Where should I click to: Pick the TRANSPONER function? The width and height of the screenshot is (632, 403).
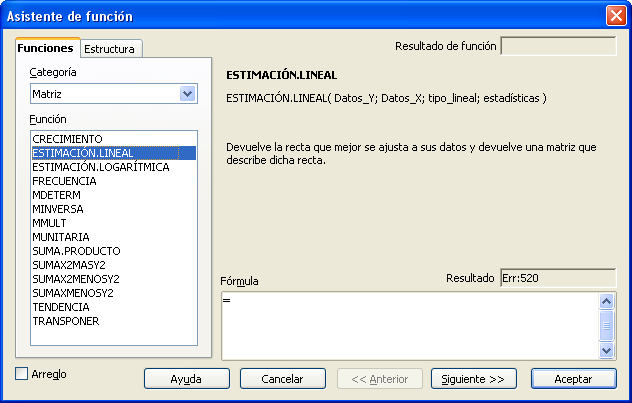point(65,321)
